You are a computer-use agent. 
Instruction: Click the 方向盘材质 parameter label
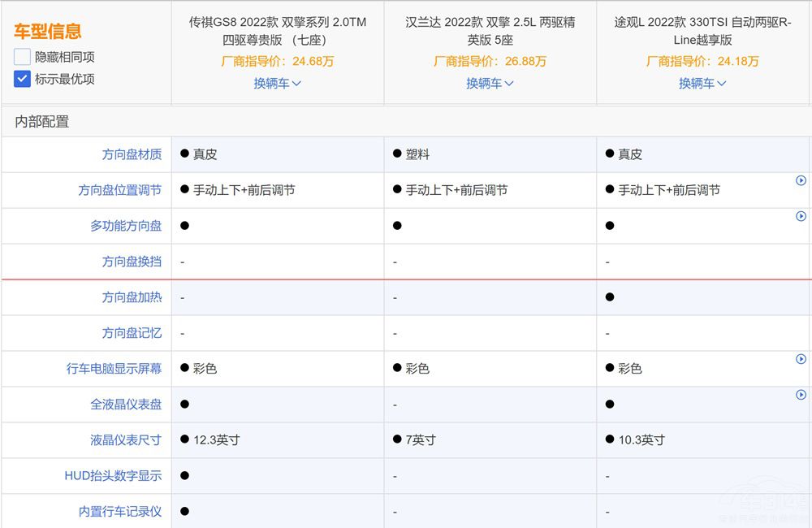pos(132,154)
